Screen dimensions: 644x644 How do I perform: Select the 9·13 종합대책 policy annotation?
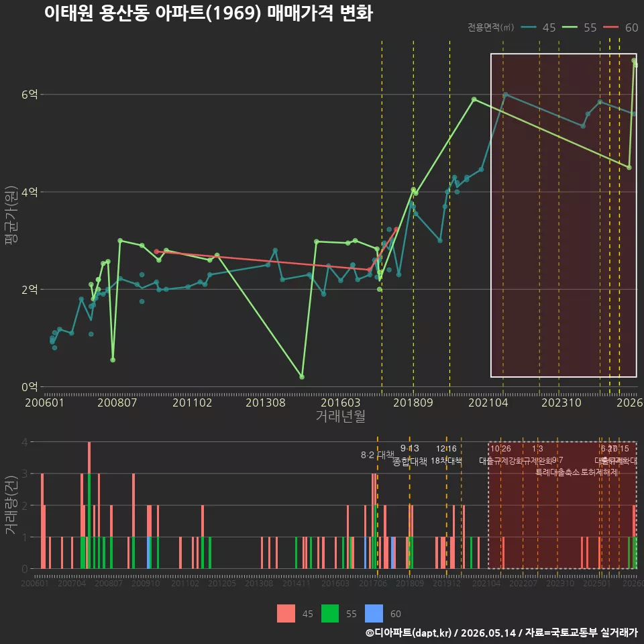pos(409,455)
